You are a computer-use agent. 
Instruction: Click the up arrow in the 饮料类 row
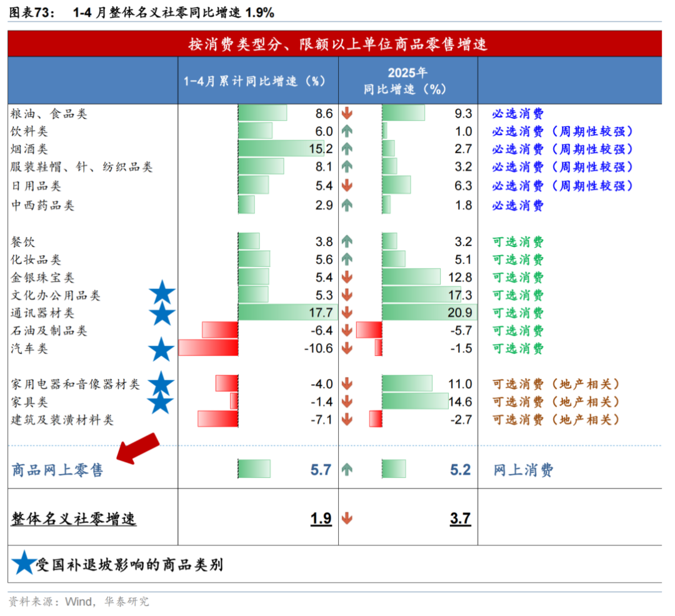coord(347,131)
